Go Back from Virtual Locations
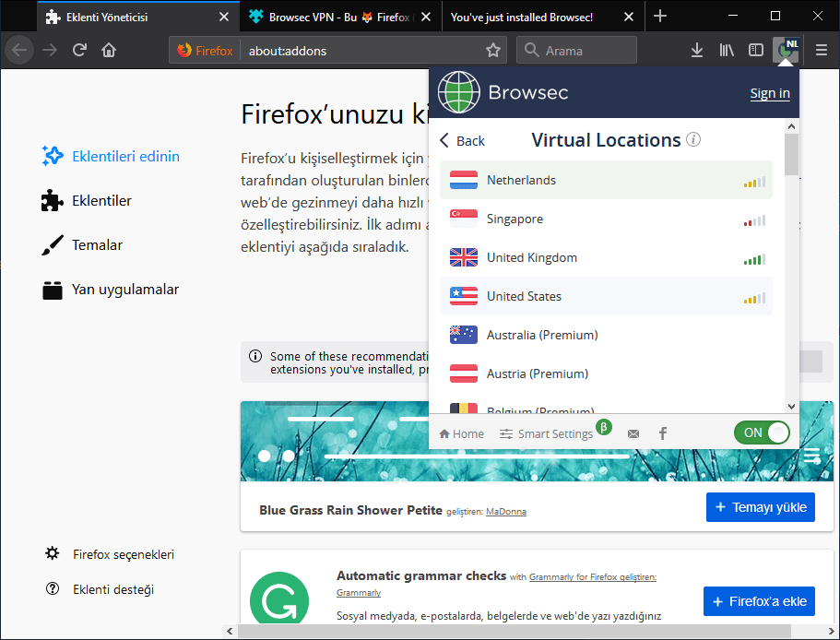Screen dimensions: 840x640 (x=462, y=141)
